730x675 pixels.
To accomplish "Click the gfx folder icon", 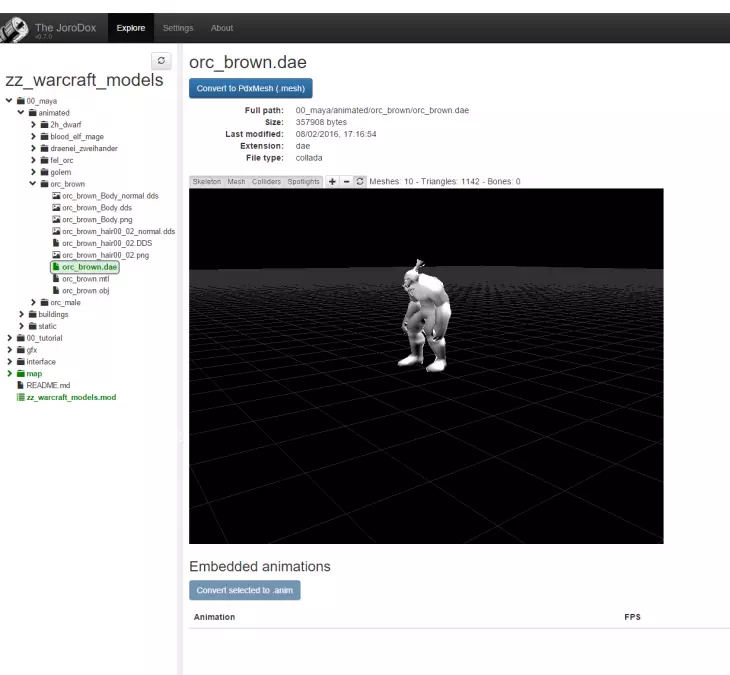I will [21, 350].
